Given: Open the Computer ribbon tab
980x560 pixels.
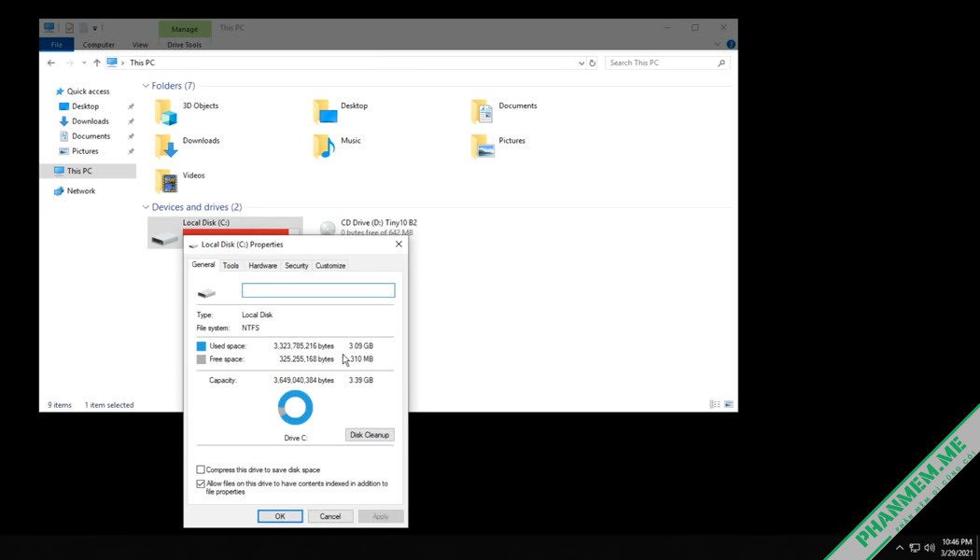Looking at the screenshot, I should (99, 45).
